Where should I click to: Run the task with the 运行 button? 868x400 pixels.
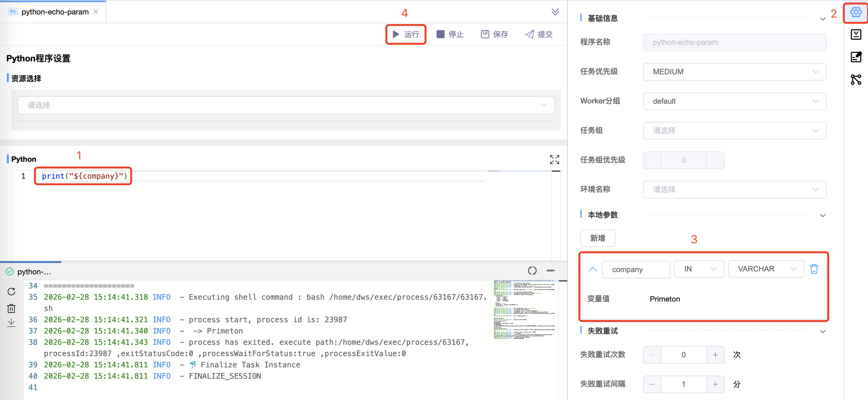coord(405,34)
